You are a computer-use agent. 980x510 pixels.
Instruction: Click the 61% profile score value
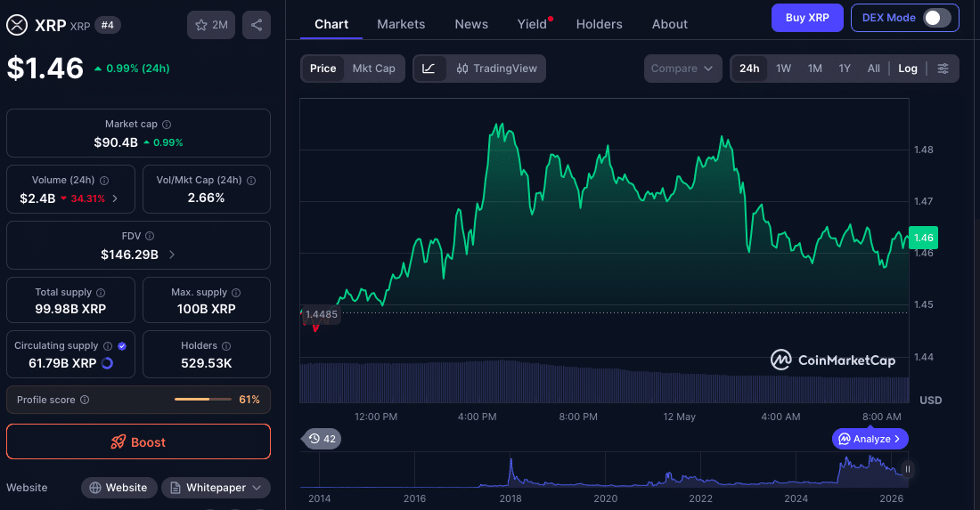pos(249,400)
